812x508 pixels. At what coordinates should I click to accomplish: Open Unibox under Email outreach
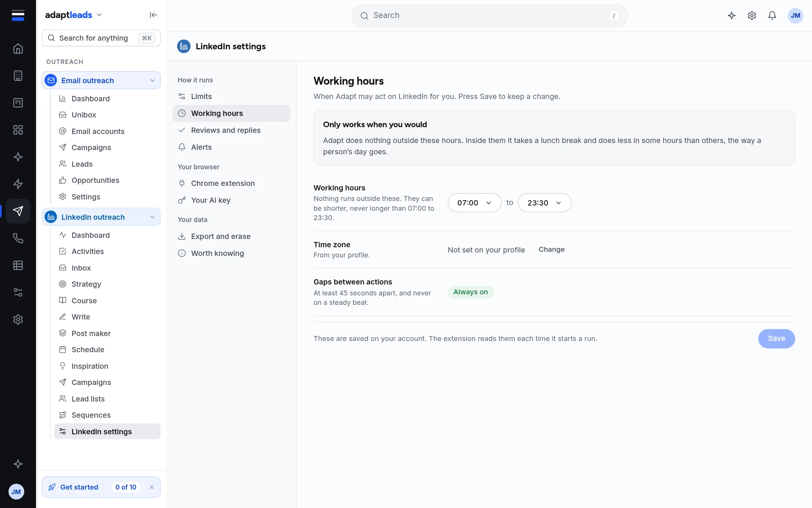(x=107, y=115)
